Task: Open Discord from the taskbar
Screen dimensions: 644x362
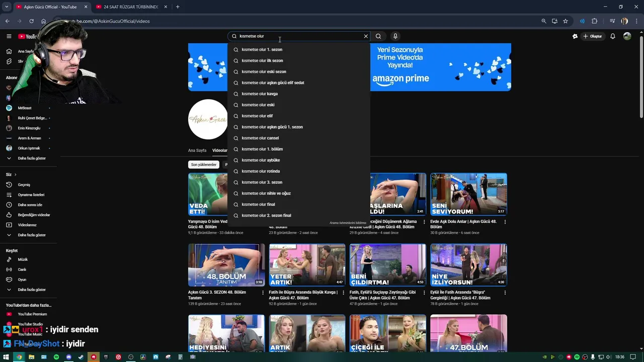Action: [x=68, y=357]
